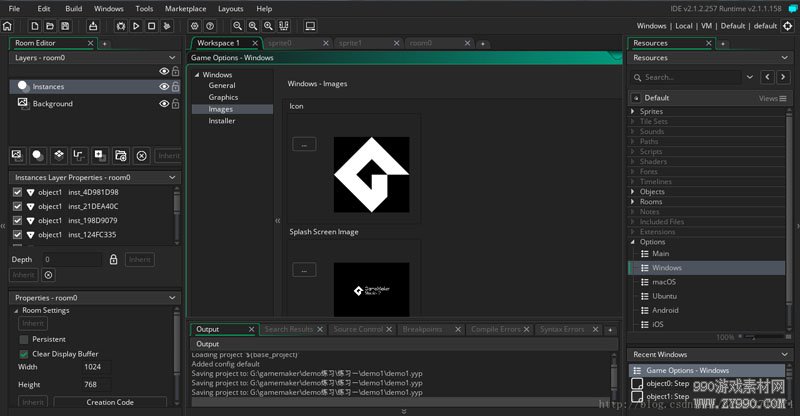Select Installer in Game Options tree

pos(221,121)
